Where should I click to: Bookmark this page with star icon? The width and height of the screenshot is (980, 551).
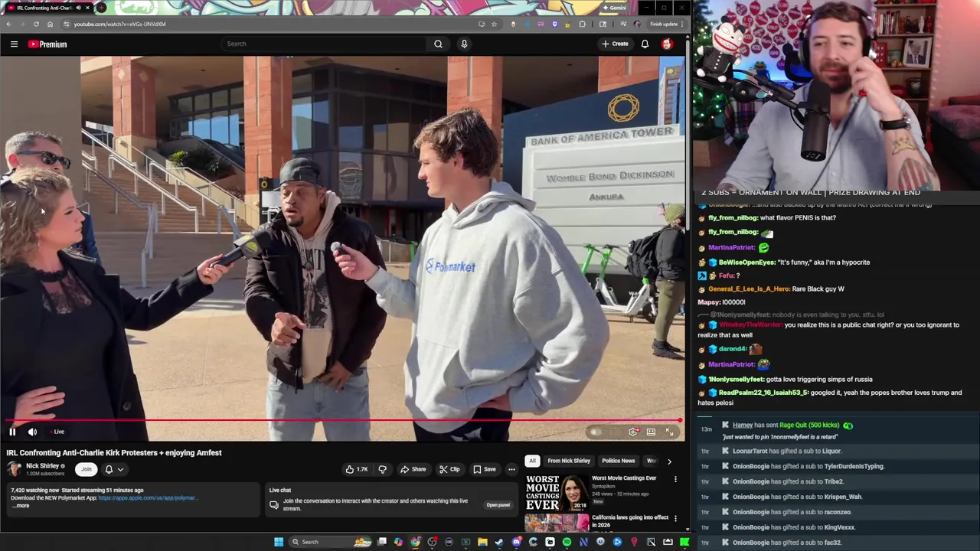click(494, 24)
